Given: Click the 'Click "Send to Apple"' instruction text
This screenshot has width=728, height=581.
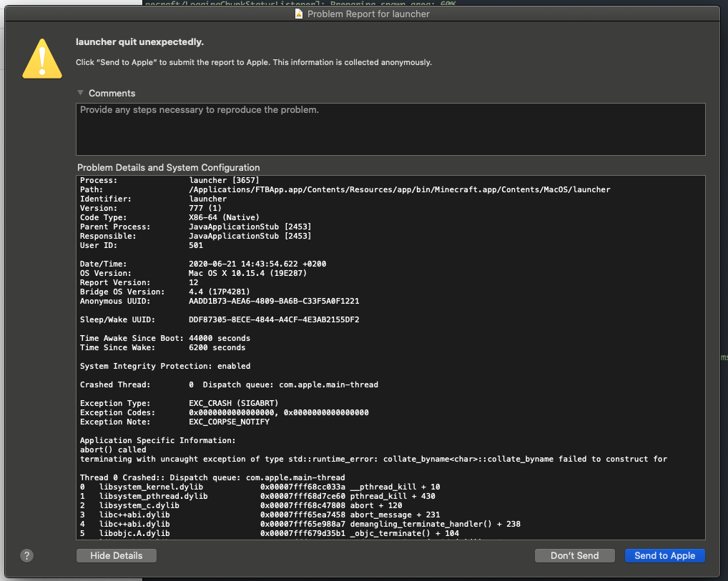Looking at the screenshot, I should [253, 62].
